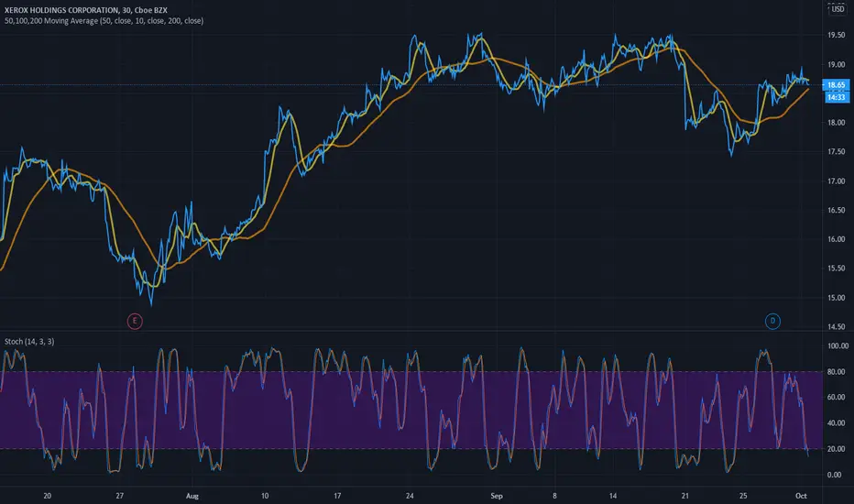The height and width of the screenshot is (504, 854).
Task: Click the 15.00 price axis label
Action: [x=836, y=298]
